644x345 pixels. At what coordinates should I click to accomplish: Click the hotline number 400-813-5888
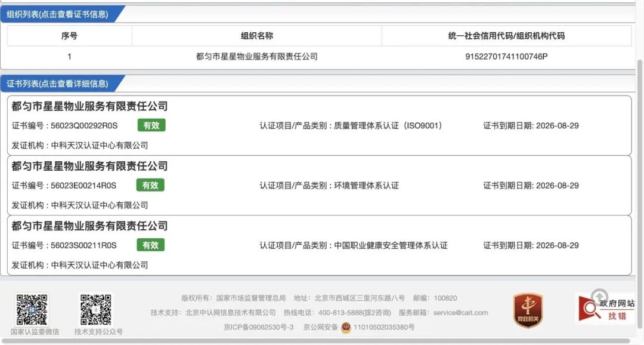(340, 313)
